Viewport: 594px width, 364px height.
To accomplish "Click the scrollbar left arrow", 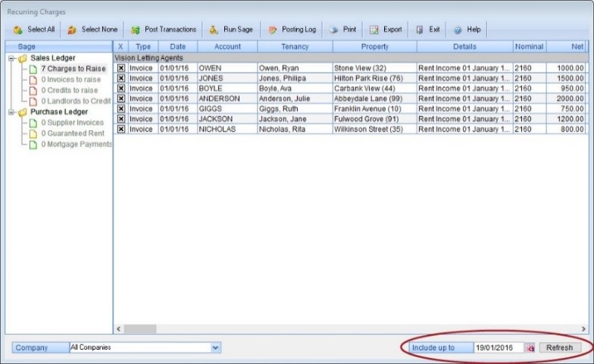I will pos(118,328).
